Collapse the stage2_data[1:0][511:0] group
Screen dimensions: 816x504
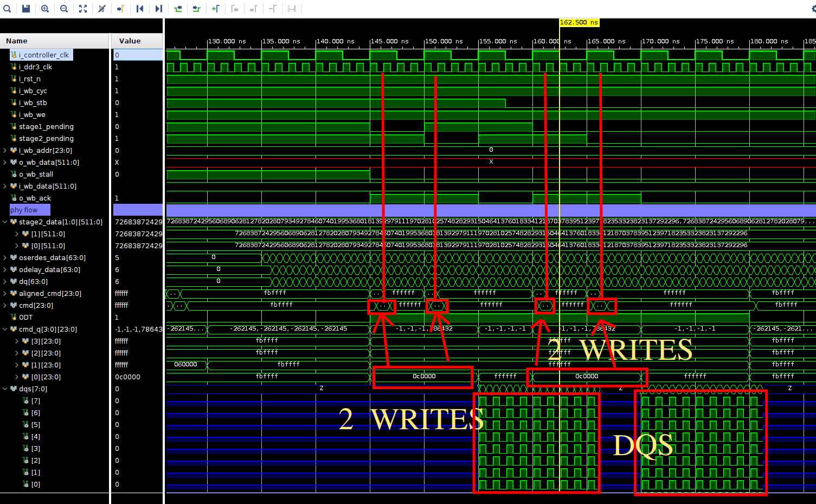5,222
